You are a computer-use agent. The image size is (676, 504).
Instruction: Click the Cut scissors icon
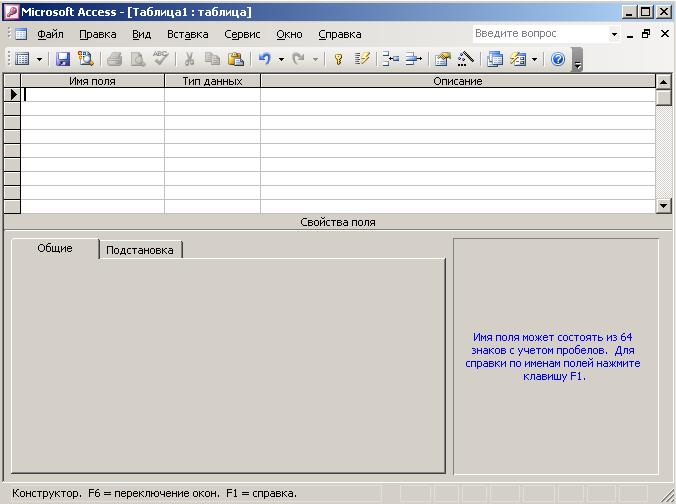pos(189,59)
